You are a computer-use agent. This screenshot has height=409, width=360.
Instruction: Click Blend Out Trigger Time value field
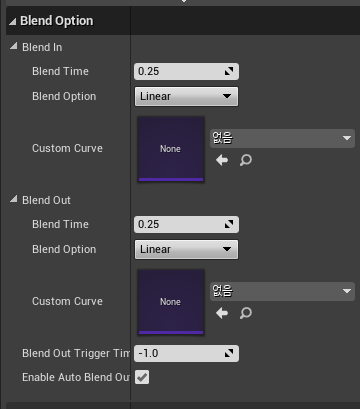[186, 353]
